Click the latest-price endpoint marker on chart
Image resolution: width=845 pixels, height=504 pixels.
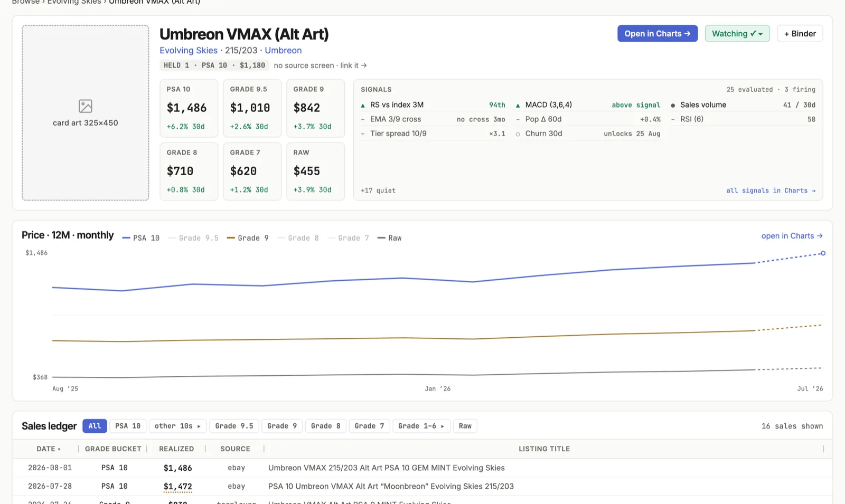pyautogui.click(x=823, y=253)
